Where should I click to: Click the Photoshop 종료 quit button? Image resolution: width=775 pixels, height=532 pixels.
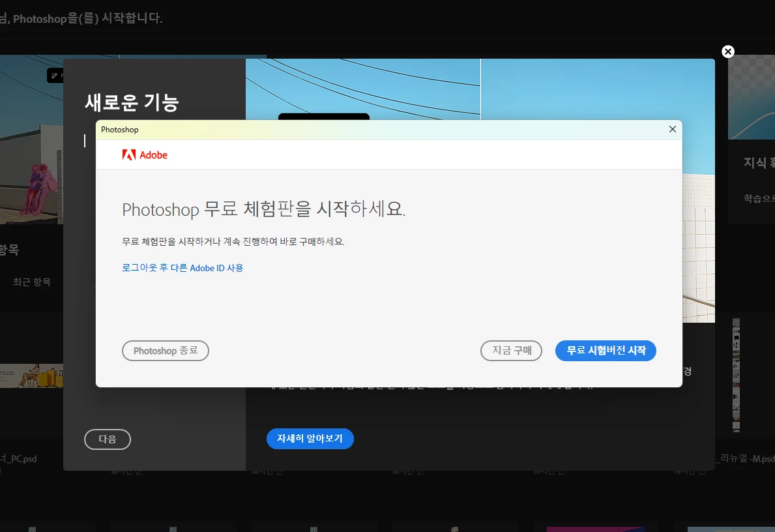click(x=166, y=351)
